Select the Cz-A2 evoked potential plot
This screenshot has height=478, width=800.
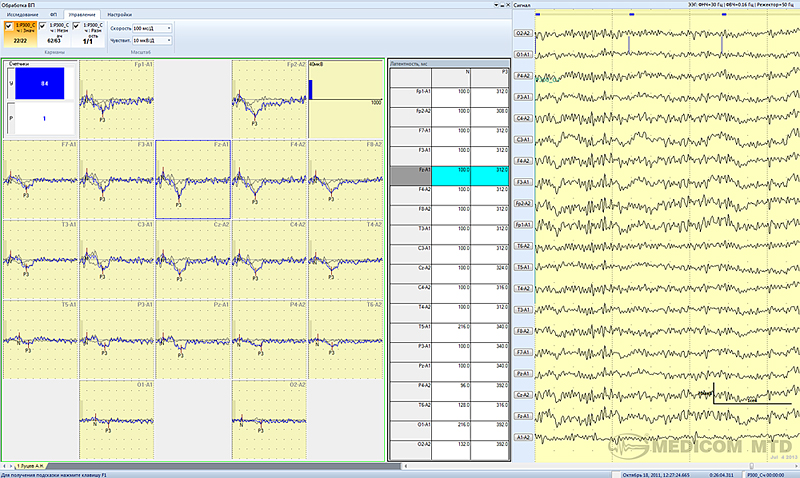pos(193,260)
